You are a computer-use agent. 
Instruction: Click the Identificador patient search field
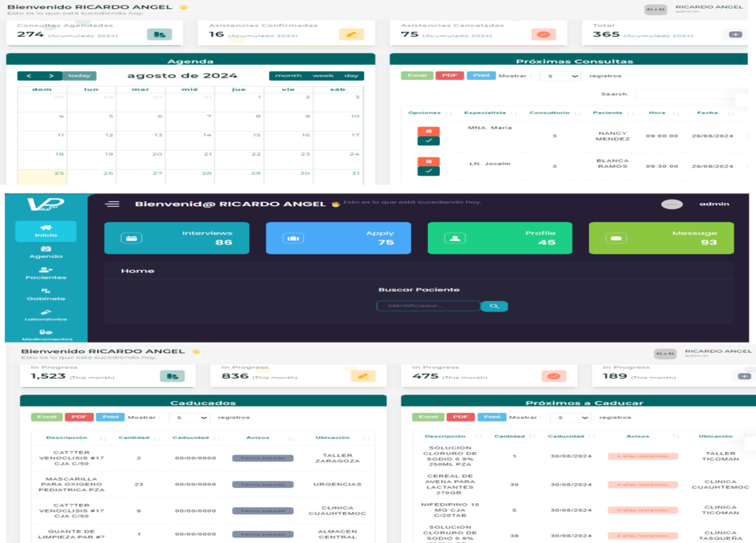click(x=428, y=306)
